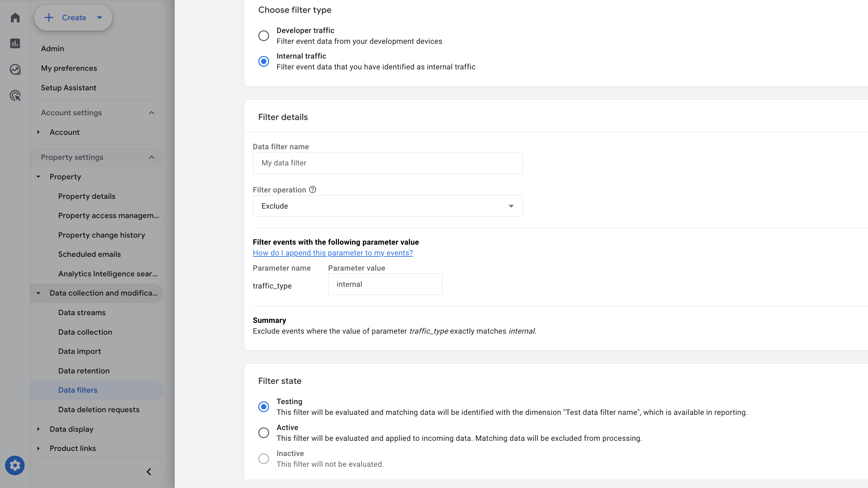This screenshot has width=868, height=488.
Task: Choose Inactive filter state
Action: click(x=264, y=459)
